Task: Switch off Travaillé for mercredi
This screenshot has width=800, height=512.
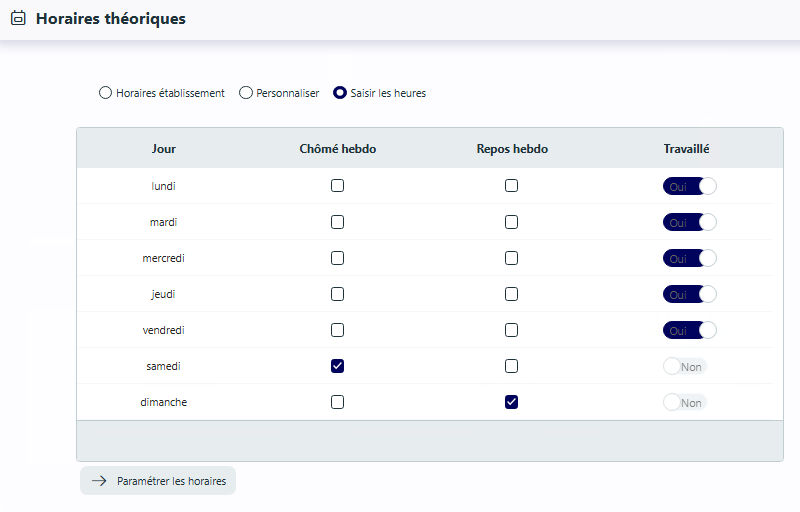Action: (x=690, y=259)
